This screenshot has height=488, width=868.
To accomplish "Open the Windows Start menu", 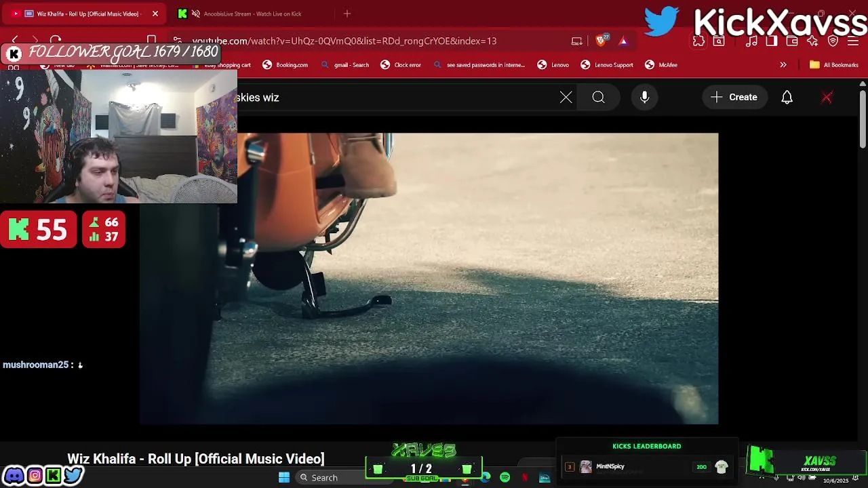I will 284,477.
